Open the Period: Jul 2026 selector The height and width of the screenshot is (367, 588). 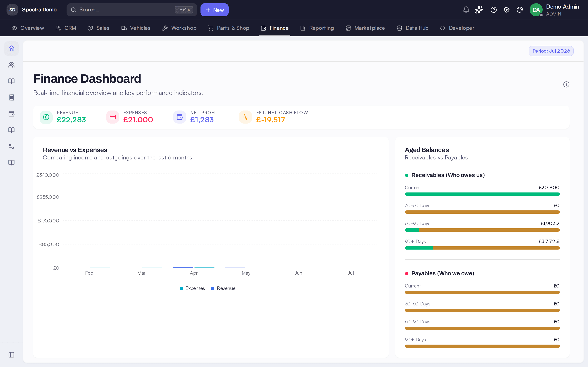coord(551,51)
